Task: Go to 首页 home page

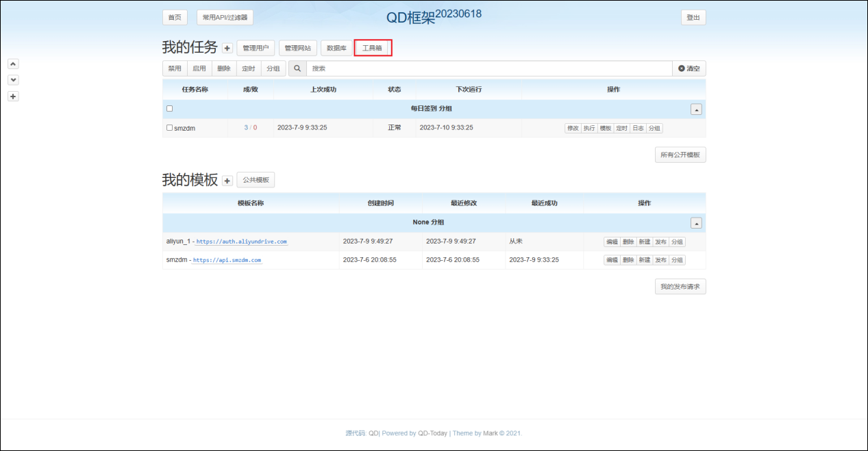Action: pyautogui.click(x=175, y=18)
